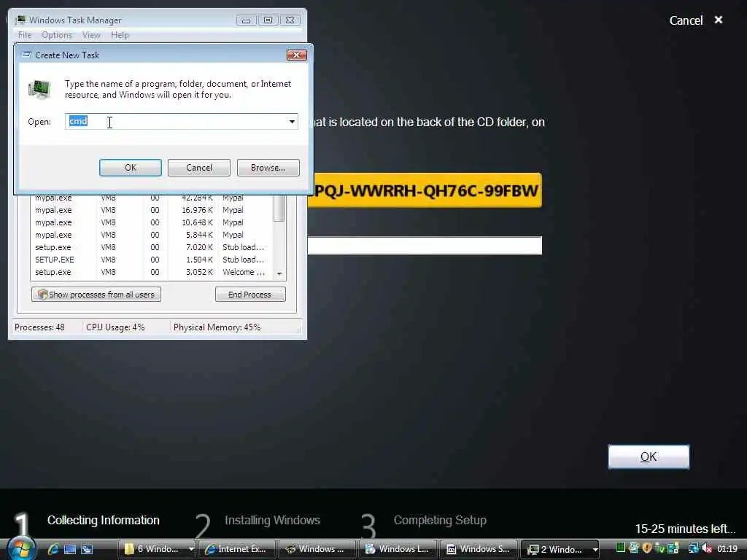This screenshot has width=747, height=560.
Task: Click Show processes from all users
Action: pos(96,295)
